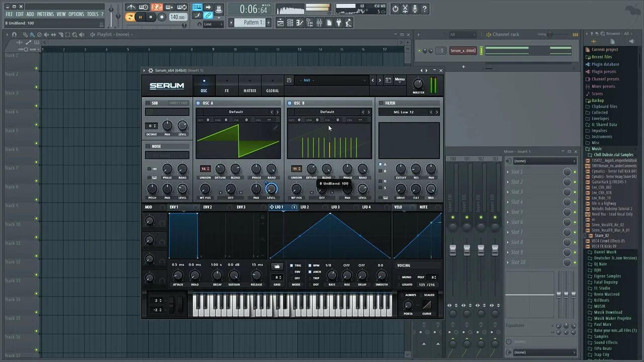Toggle LFO BPM sync checkbox

point(310,265)
